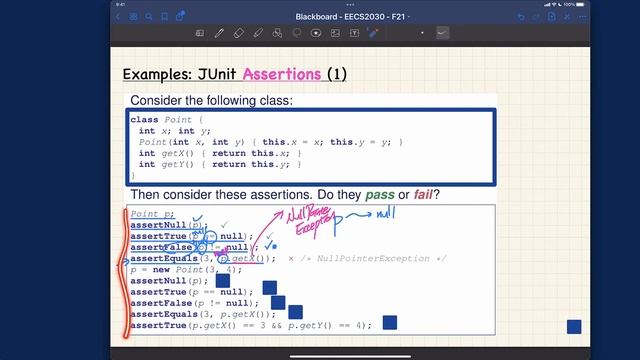This screenshot has height=360, width=640.
Task: Select the zoom window tool
Action: click(200, 33)
